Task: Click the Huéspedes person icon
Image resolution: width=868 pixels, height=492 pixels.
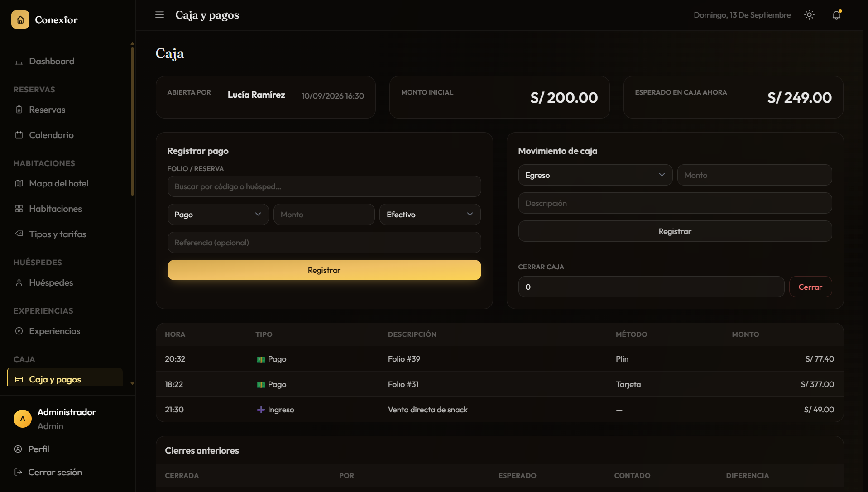Action: (x=19, y=282)
